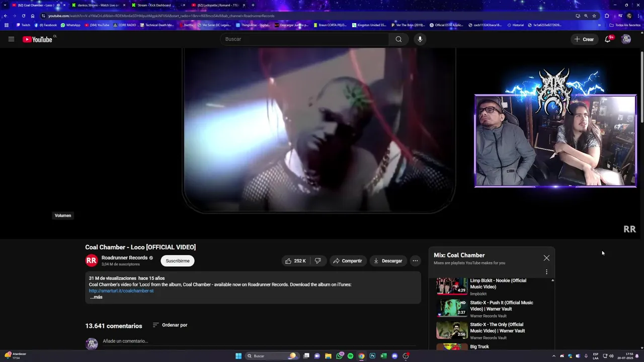Open a new Chrome tab
The height and width of the screenshot is (362, 644).
[x=253, y=5]
